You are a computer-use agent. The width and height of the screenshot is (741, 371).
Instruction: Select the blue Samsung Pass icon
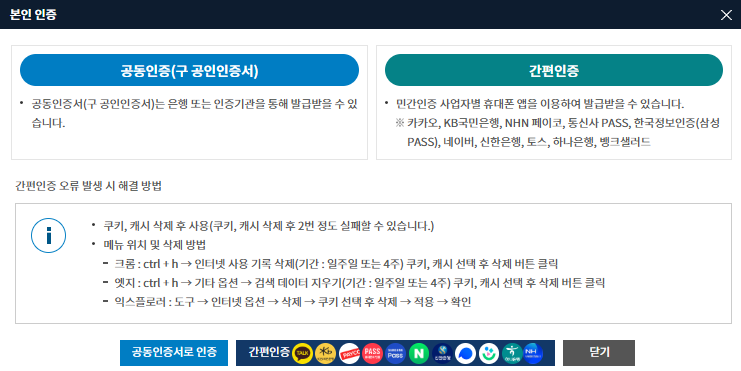pos(396,353)
